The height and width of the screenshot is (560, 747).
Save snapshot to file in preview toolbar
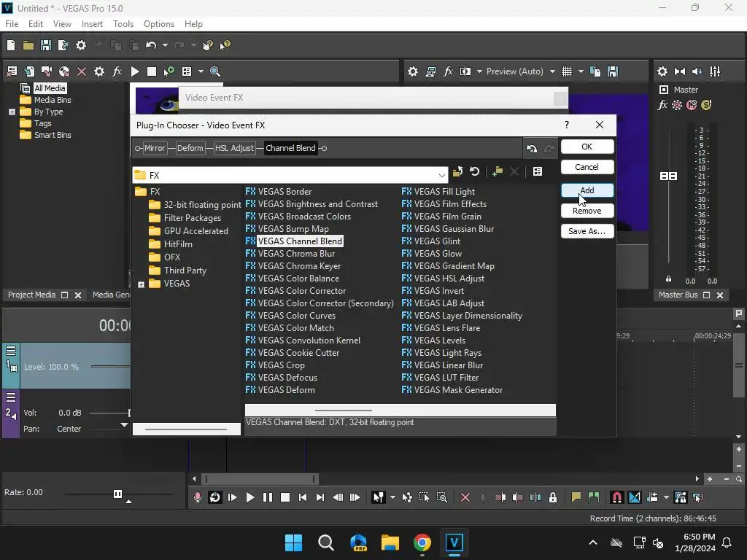point(613,71)
